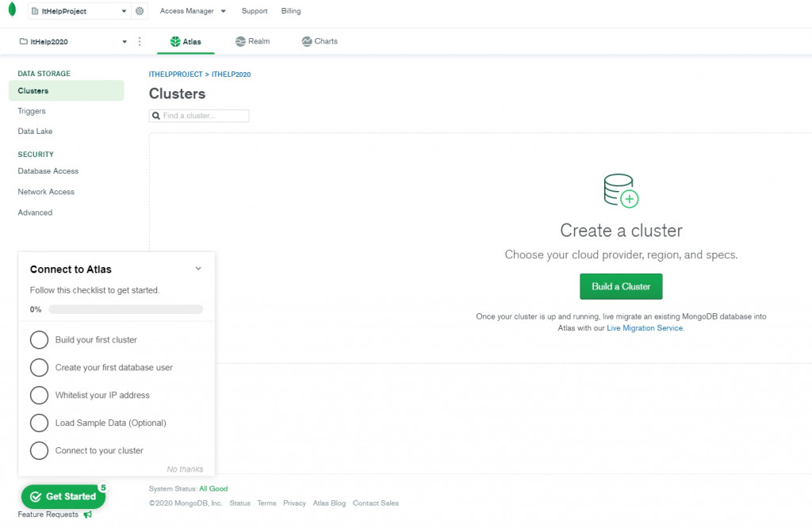The height and width of the screenshot is (528, 812).
Task: Click the ItHelpProject organization icon
Action: click(35, 11)
